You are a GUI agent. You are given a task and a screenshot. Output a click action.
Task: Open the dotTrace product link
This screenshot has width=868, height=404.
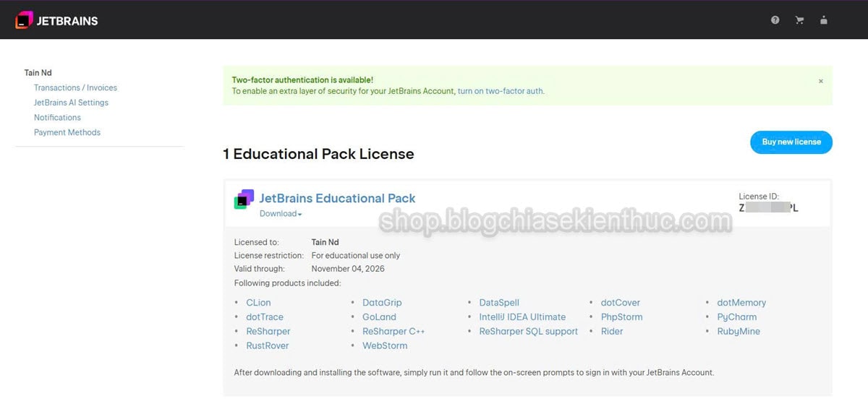click(265, 317)
